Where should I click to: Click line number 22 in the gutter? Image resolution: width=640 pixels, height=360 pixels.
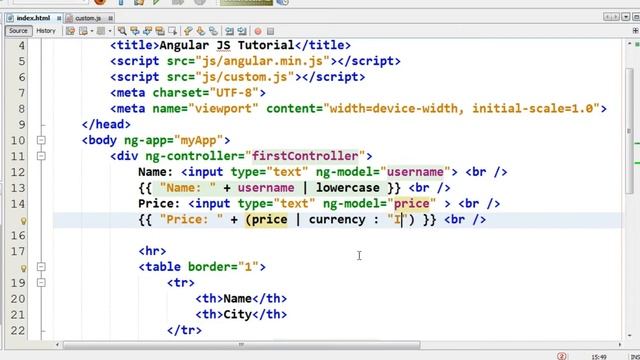[x=18, y=330]
